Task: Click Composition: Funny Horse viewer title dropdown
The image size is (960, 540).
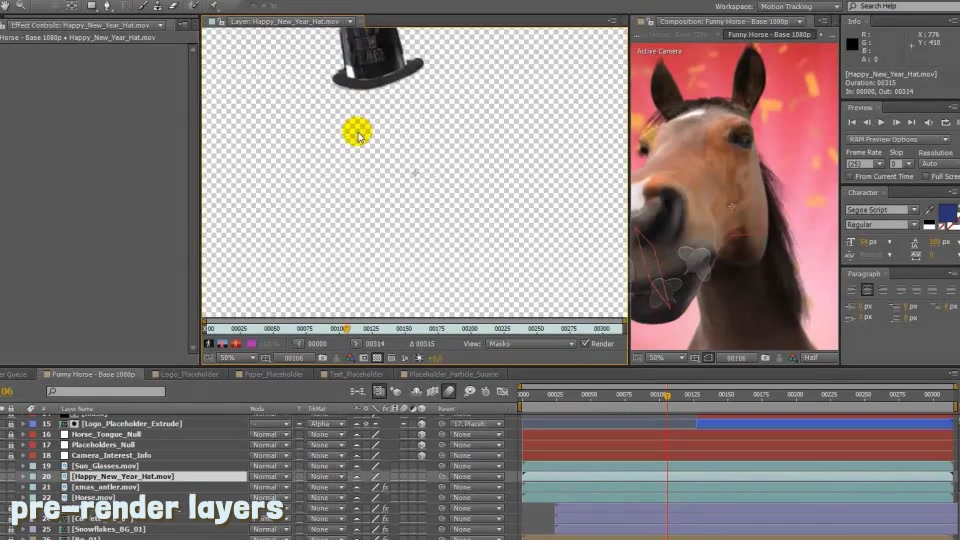Action: 732,21
